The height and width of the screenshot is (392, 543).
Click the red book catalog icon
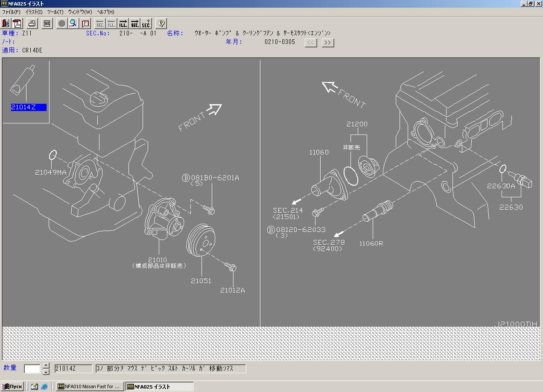pos(85,23)
